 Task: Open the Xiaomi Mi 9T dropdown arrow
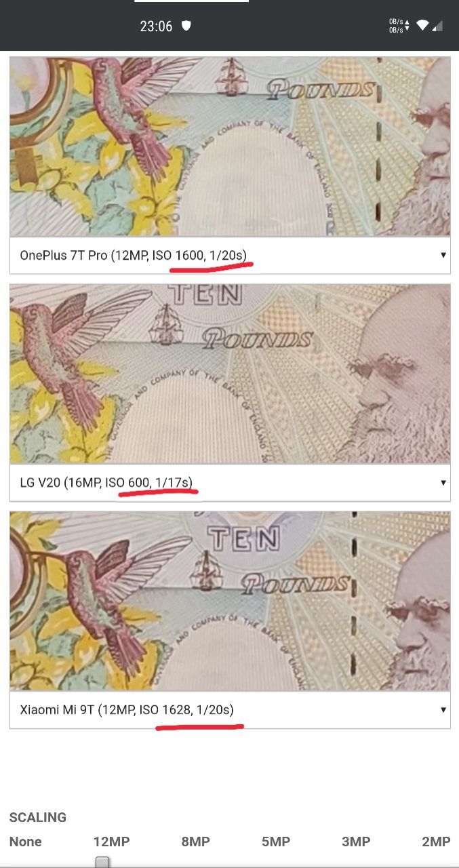pos(443,710)
